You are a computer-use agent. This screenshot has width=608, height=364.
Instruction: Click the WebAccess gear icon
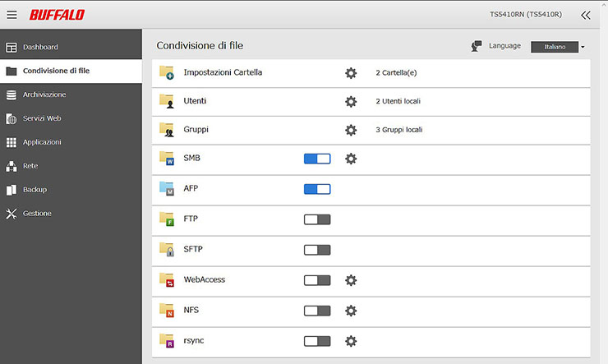click(x=351, y=280)
